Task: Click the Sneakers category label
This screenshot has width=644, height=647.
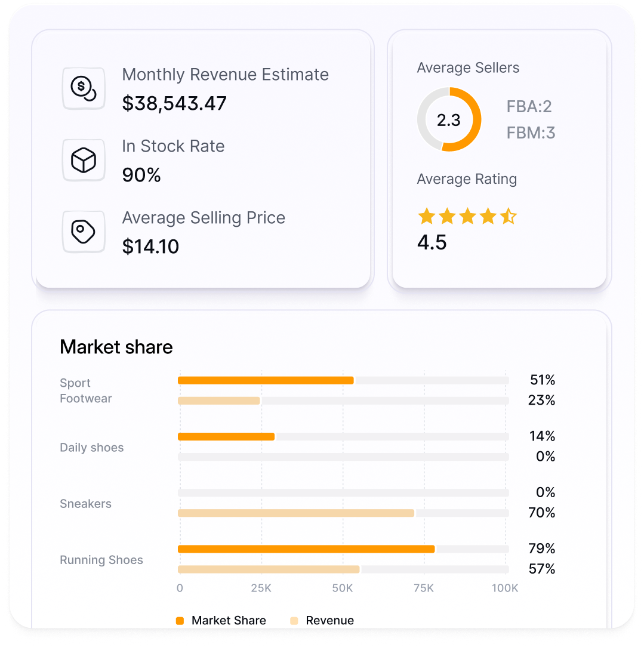Action: click(x=85, y=504)
